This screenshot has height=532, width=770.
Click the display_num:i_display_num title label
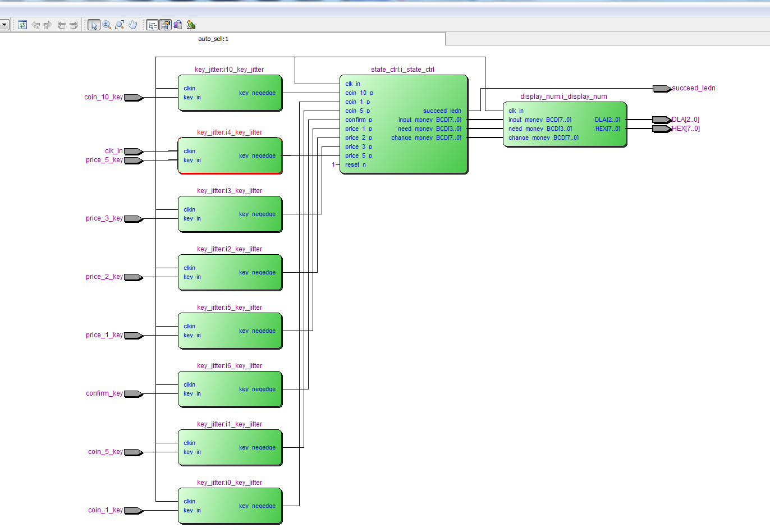563,97
